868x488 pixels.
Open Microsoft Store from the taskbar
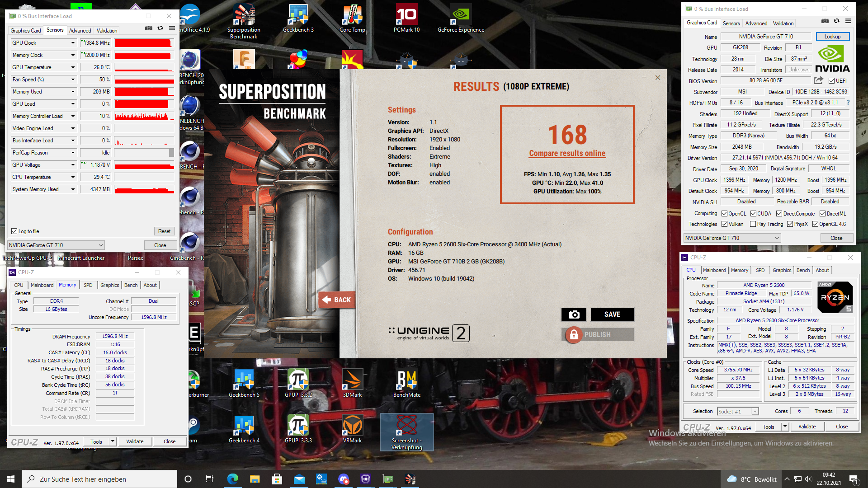pyautogui.click(x=277, y=479)
